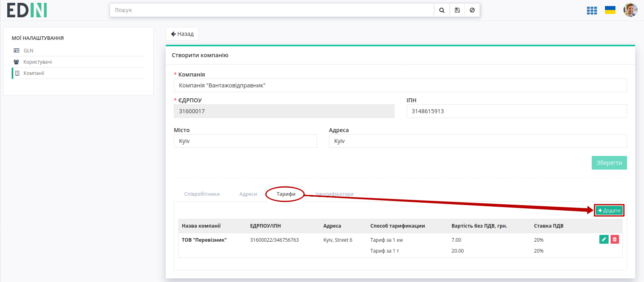This screenshot has width=644, height=282.
Task: Switch to the Співробітники tab
Action: point(202,194)
